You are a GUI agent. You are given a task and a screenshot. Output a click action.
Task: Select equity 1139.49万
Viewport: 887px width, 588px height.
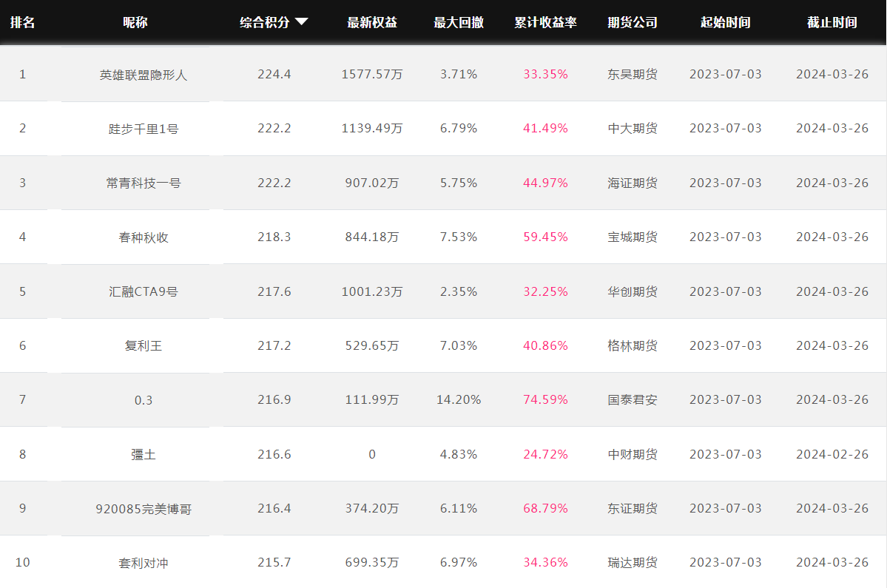[x=371, y=129]
